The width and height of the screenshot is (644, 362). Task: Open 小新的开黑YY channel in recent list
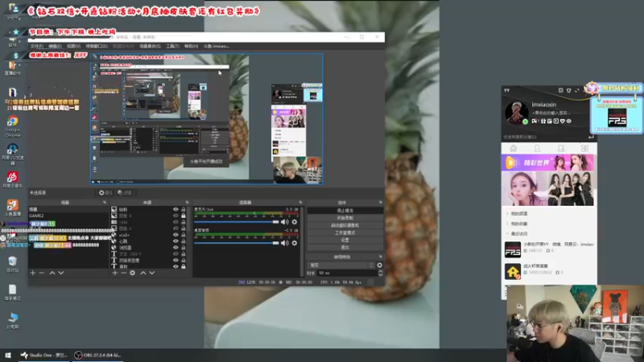(x=549, y=249)
